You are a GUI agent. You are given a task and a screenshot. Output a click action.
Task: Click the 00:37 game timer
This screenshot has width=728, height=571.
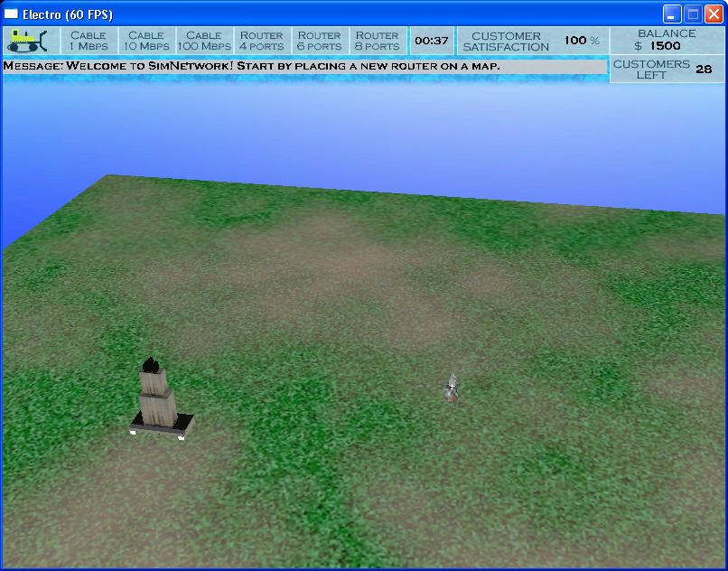point(431,41)
